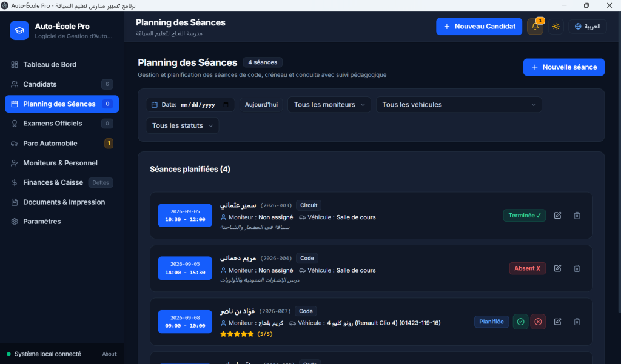Go to Moniteurs & Personnel section
Image resolution: width=621 pixels, height=364 pixels.
62,163
